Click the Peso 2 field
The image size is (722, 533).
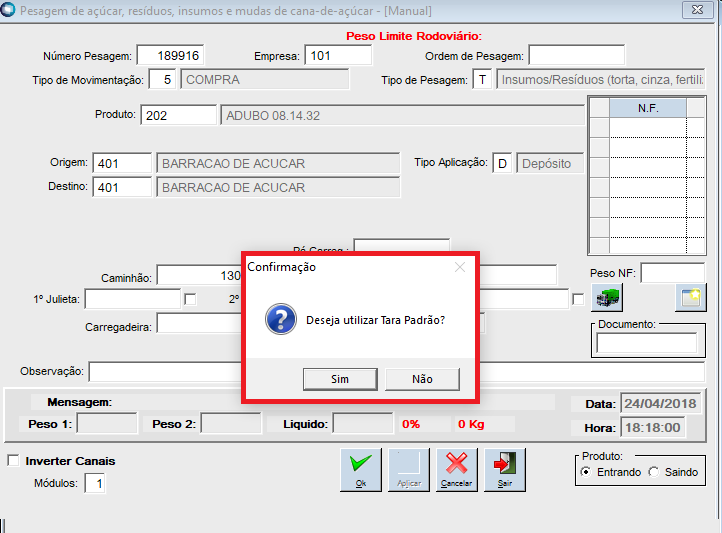(231, 423)
